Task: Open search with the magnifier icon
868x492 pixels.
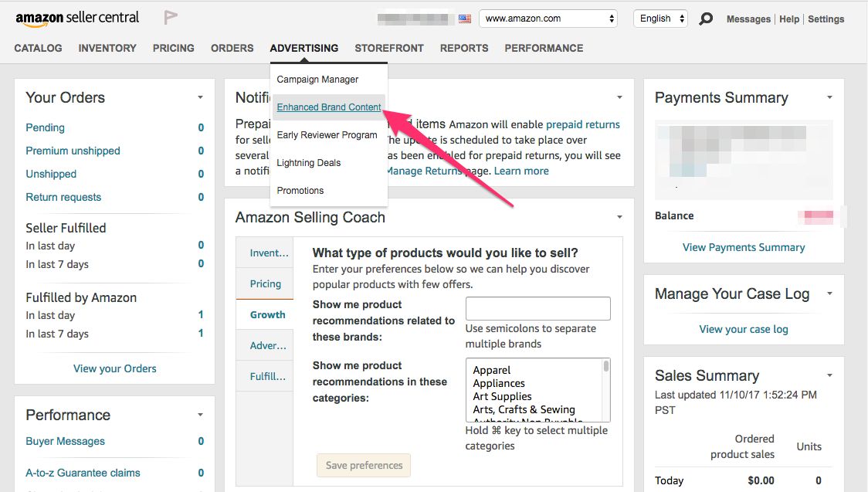Action: pos(706,19)
